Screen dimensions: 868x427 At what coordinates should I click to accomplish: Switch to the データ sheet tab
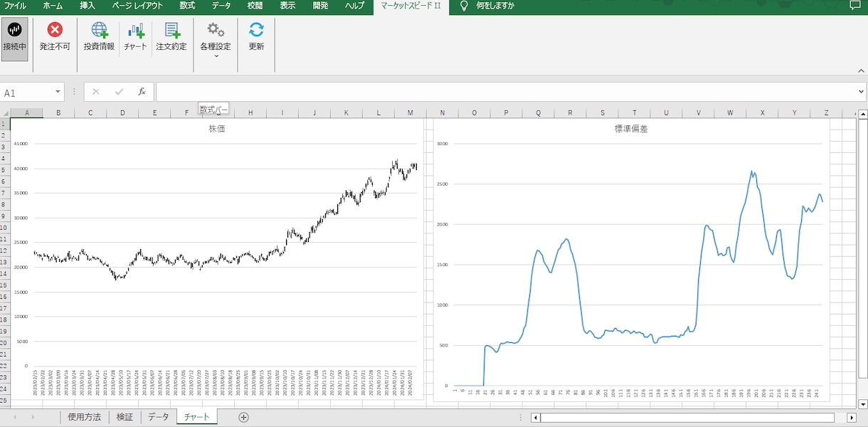(158, 417)
